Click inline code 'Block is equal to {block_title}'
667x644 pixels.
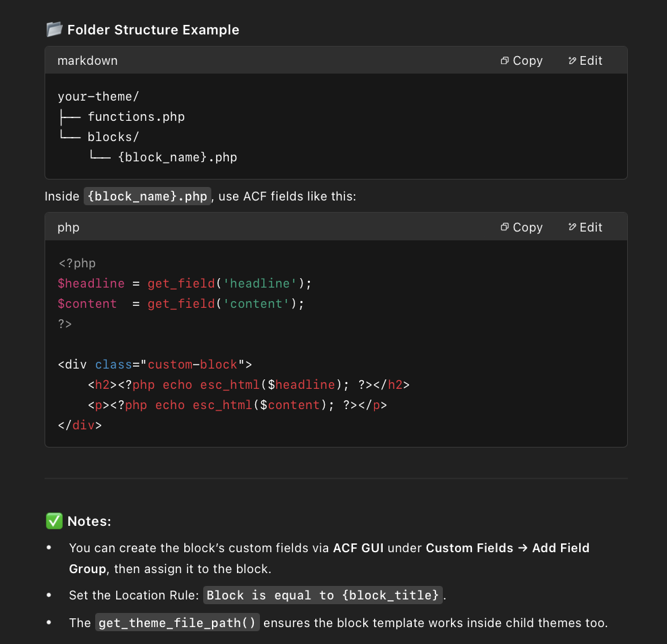(323, 595)
